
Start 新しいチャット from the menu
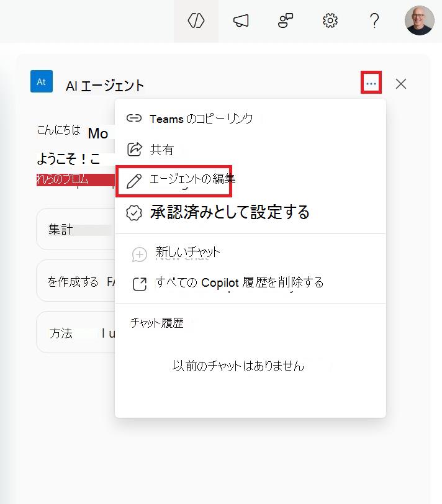[250, 254]
